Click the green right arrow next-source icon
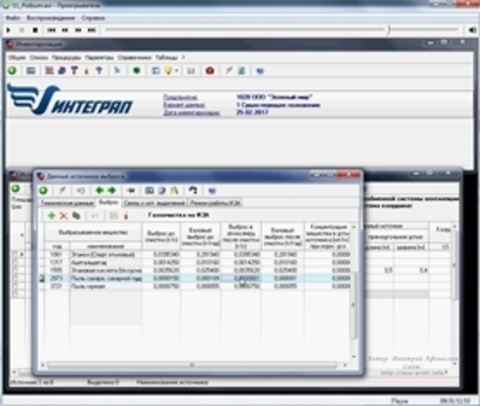 (112, 190)
